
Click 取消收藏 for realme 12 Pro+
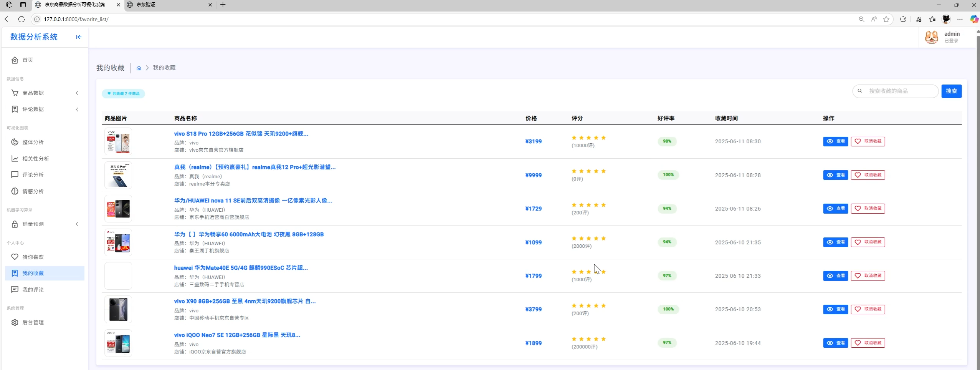point(868,175)
